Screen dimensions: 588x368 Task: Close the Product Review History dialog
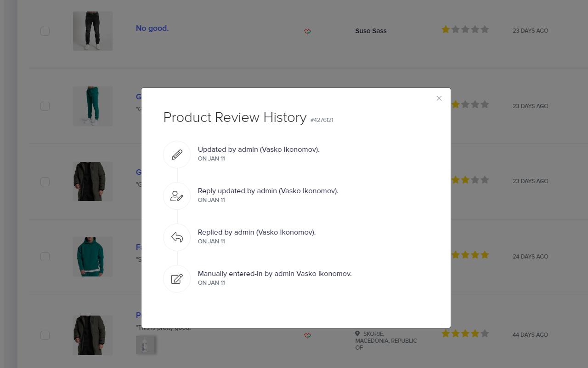coord(439,98)
